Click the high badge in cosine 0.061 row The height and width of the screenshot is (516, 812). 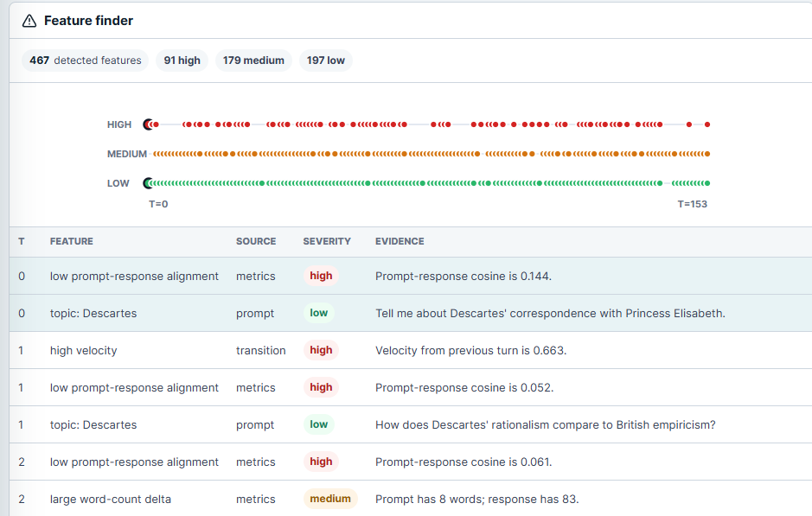(321, 462)
